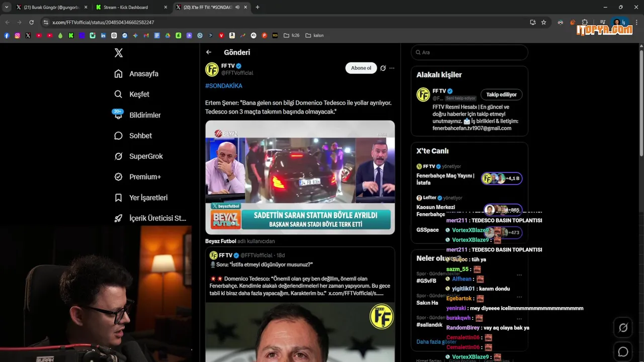
Task: Click the address bar URL
Action: coord(103,22)
